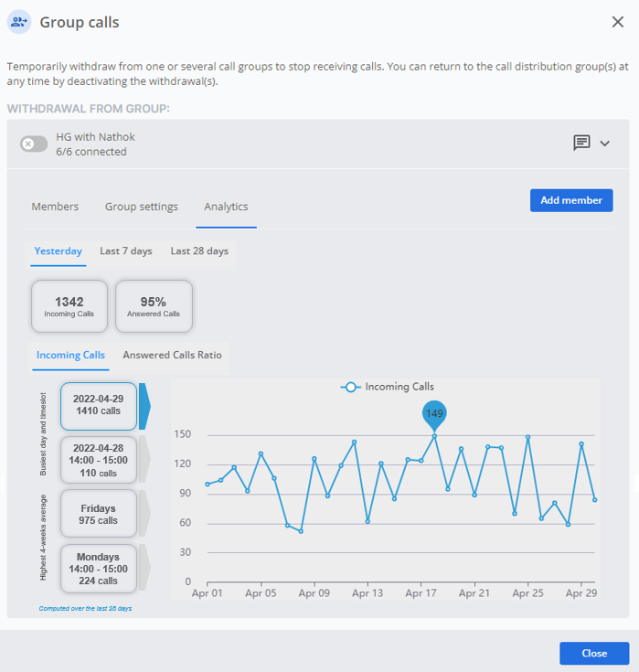Open the message comment icon for HG with Nathok
This screenshot has width=639, height=672.
[x=581, y=143]
